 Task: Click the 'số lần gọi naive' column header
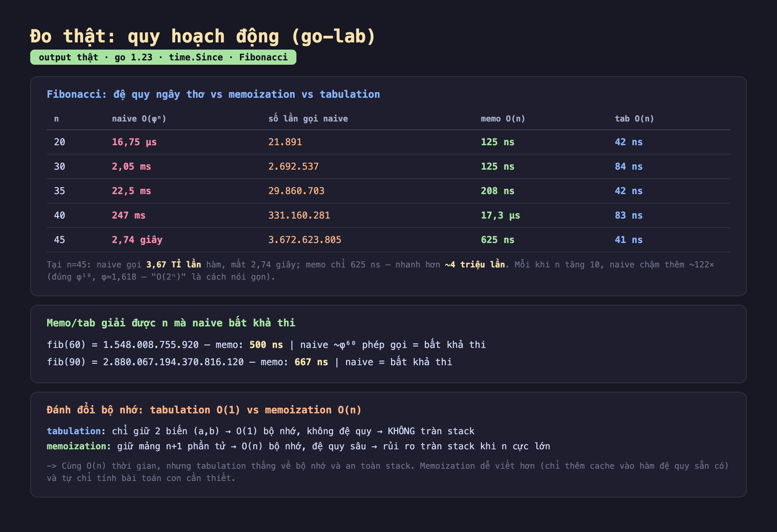point(308,119)
